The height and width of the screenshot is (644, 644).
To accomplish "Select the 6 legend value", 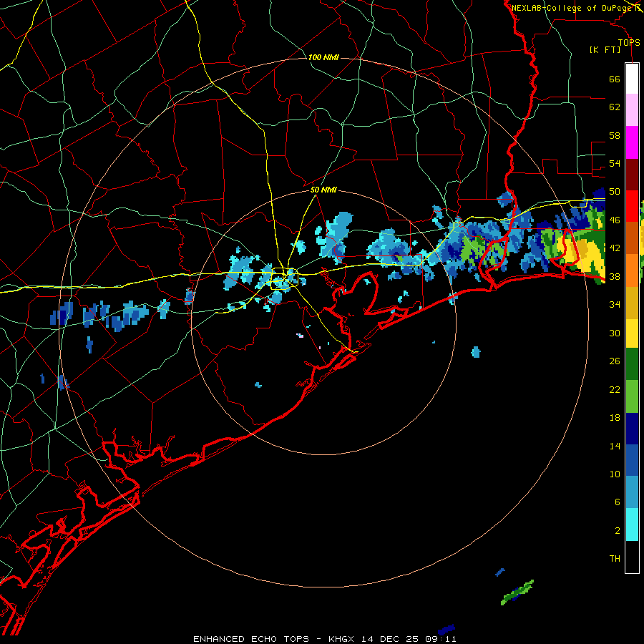I will pos(618,502).
